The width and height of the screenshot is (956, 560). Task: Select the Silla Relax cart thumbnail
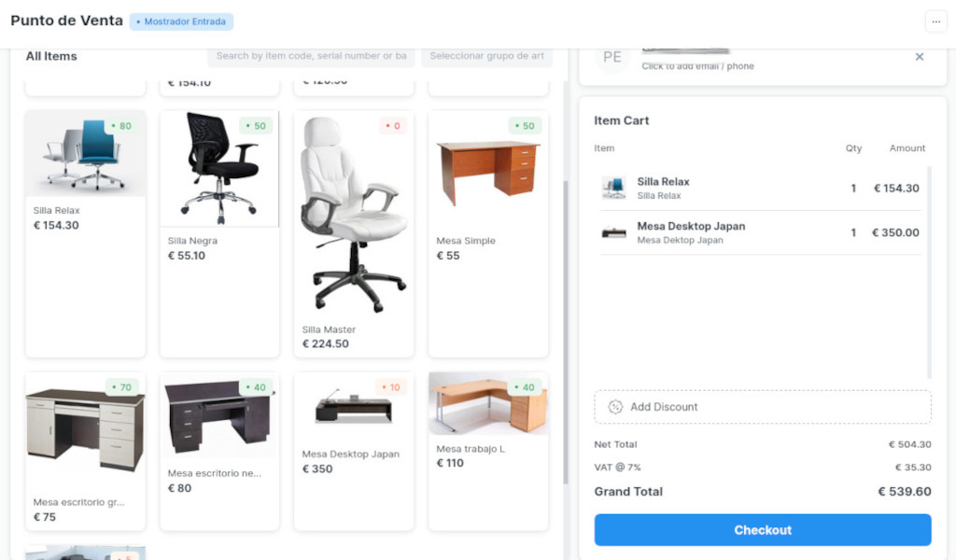tap(613, 188)
